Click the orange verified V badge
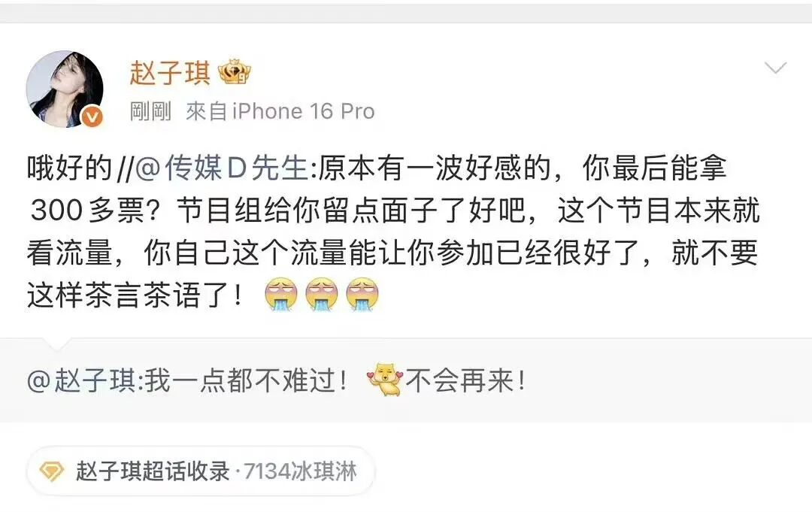 point(92,117)
